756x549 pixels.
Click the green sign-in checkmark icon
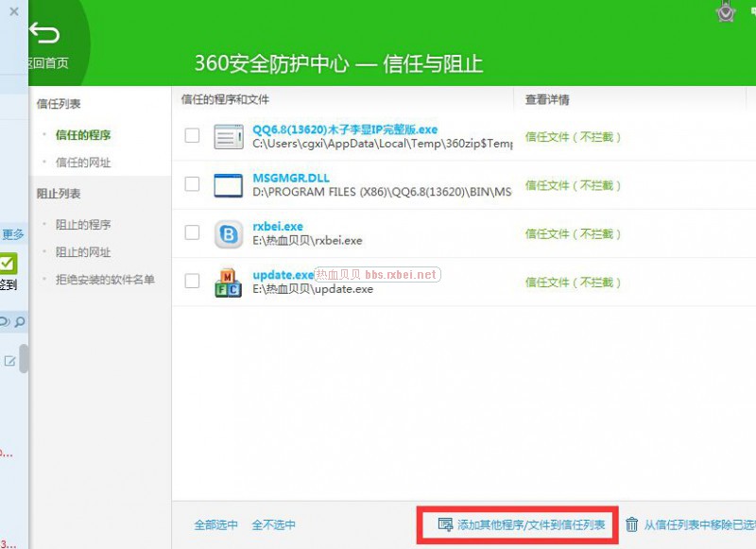(x=8, y=264)
